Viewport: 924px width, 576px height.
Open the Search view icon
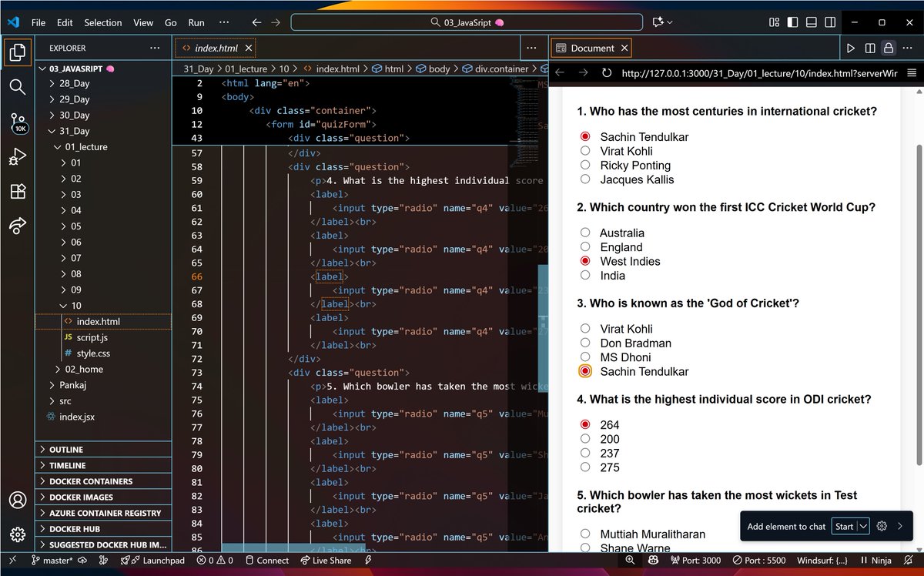(17, 86)
